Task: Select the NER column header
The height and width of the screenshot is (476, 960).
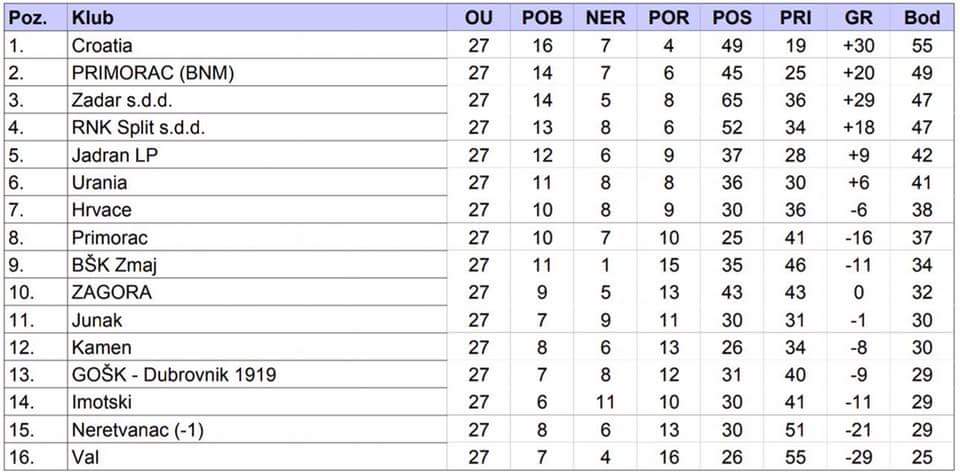Action: point(606,18)
